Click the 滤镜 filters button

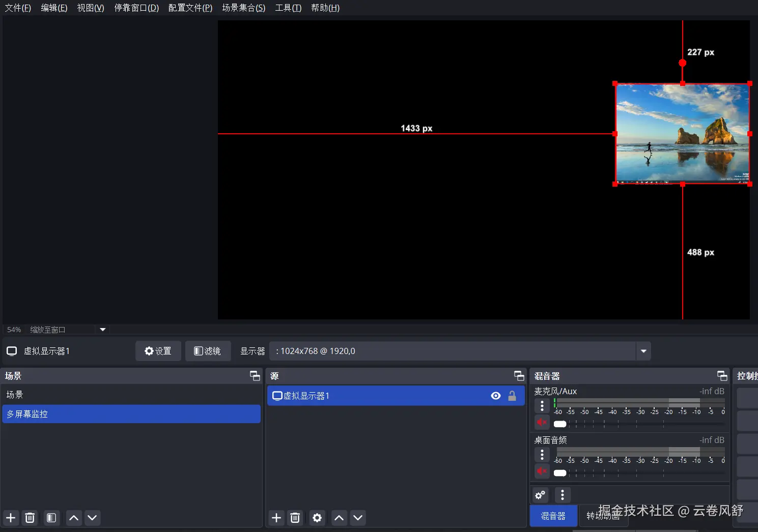click(207, 351)
